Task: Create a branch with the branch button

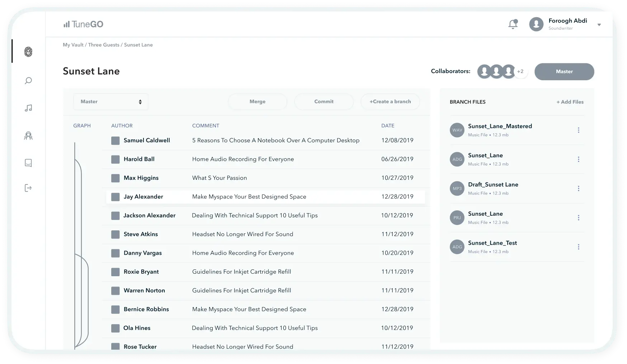Action: pyautogui.click(x=390, y=101)
